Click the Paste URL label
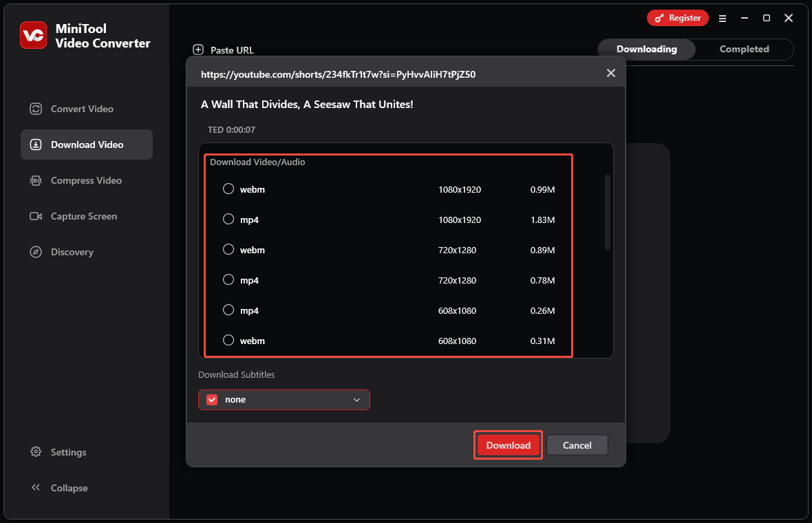812x523 pixels. [x=232, y=50]
